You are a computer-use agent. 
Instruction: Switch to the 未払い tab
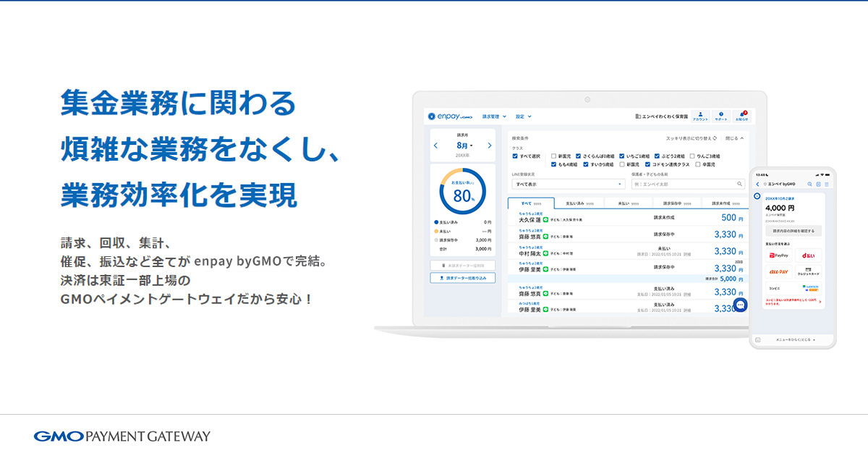coord(629,203)
